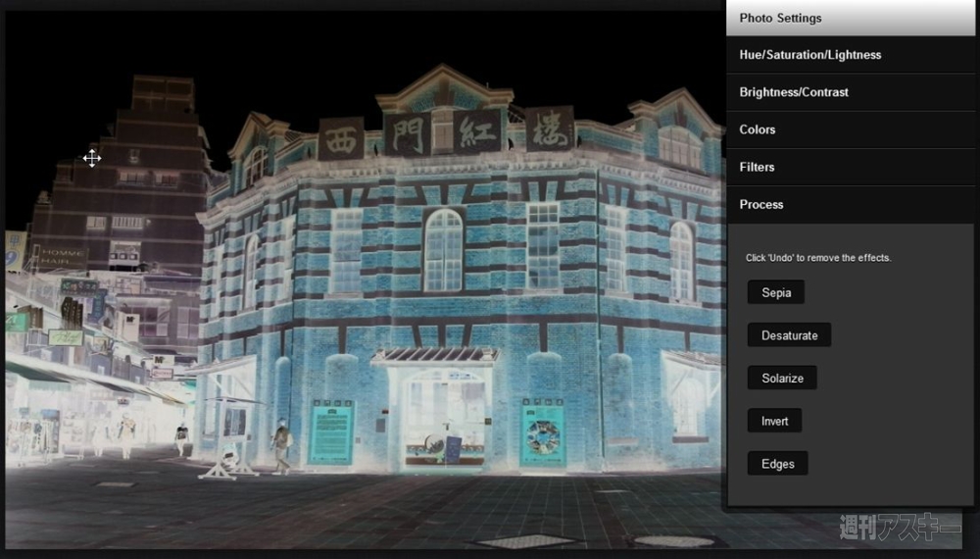980x559 pixels.
Task: Click the four-arrow move cursor icon on the photo
Action: point(92,158)
